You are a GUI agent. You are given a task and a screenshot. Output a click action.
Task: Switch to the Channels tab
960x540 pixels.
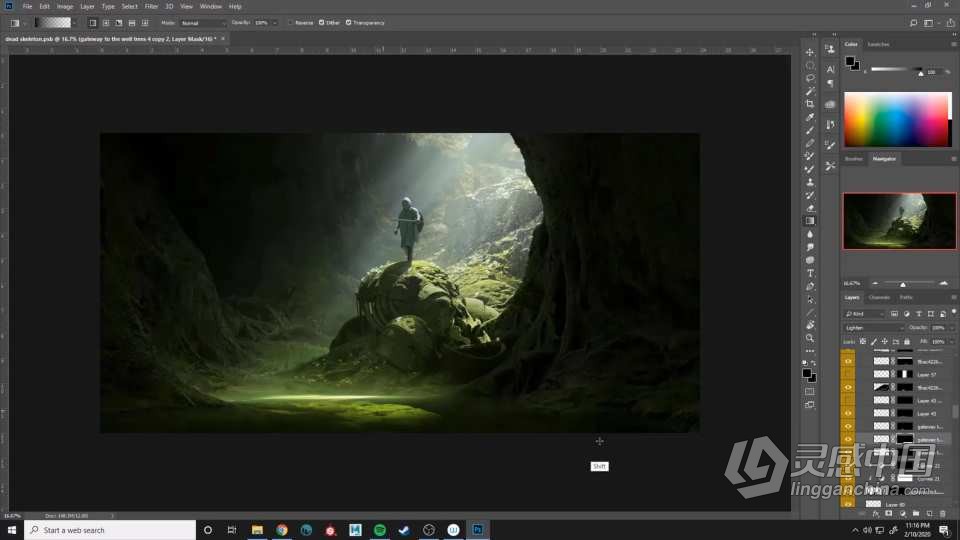point(879,298)
